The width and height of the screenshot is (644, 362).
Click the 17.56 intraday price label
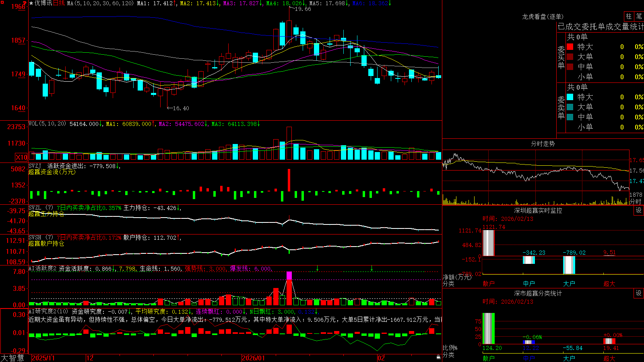(636, 171)
